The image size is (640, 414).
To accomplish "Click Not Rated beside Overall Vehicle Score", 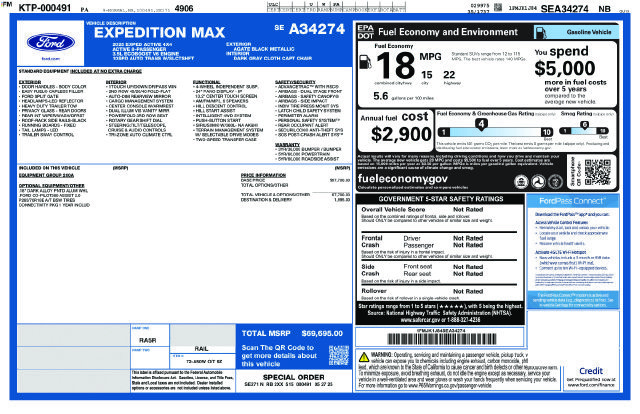I will 468,209.
